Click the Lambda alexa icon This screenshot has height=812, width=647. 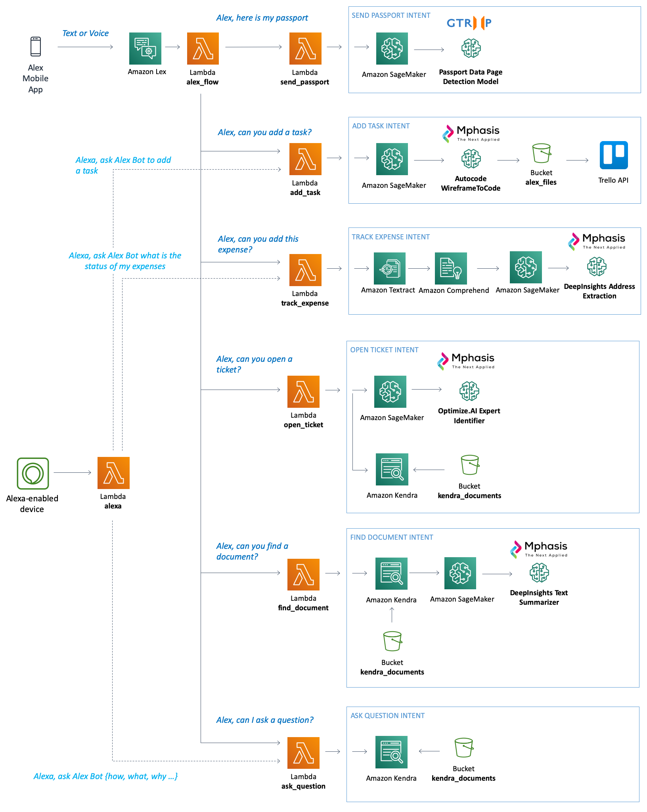113,473
